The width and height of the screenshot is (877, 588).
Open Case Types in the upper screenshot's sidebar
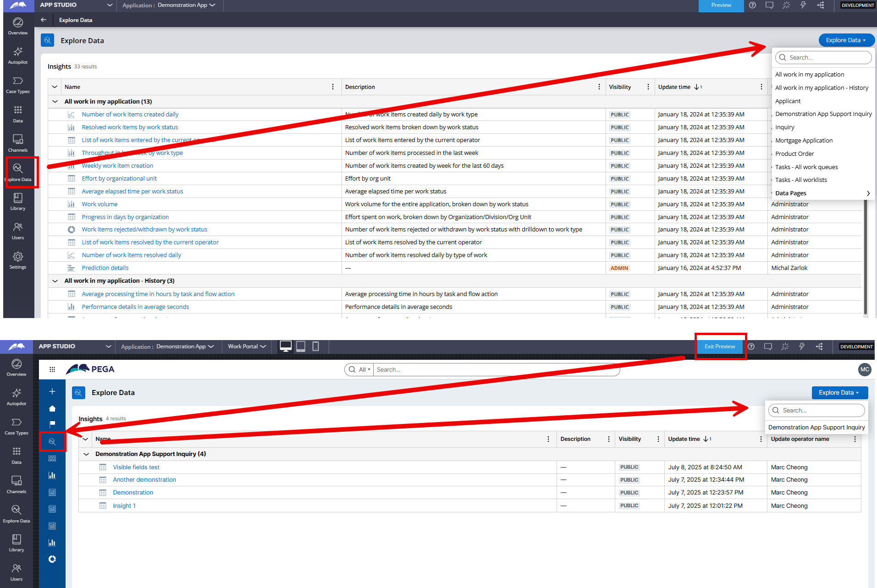[18, 85]
